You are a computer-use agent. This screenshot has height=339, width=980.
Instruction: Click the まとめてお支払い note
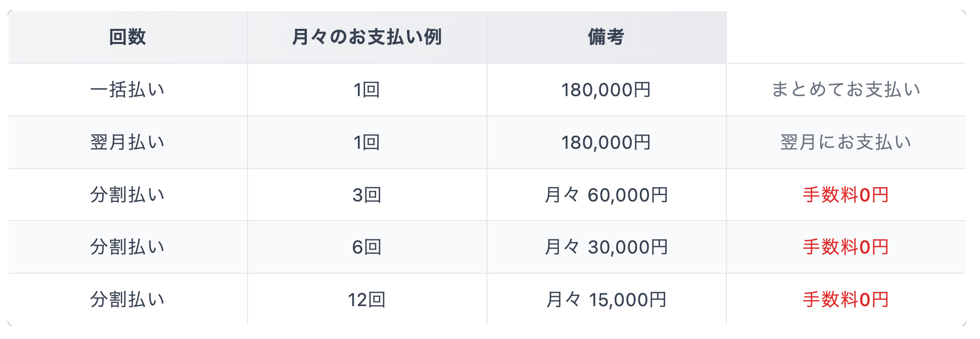[x=845, y=90]
